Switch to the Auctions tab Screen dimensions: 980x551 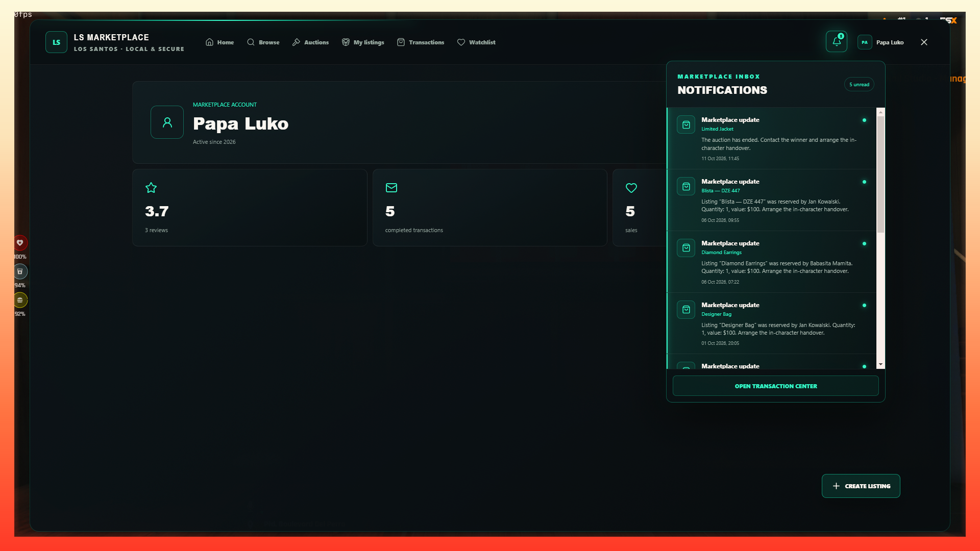click(x=310, y=42)
